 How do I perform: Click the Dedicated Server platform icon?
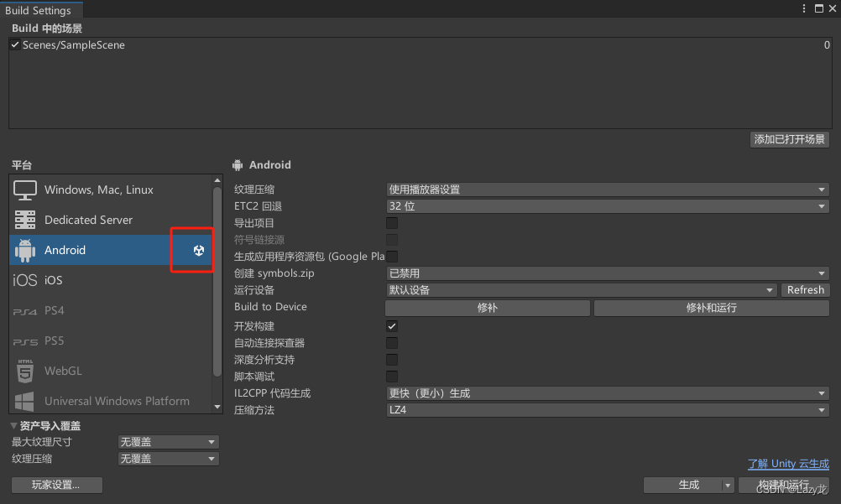click(24, 220)
